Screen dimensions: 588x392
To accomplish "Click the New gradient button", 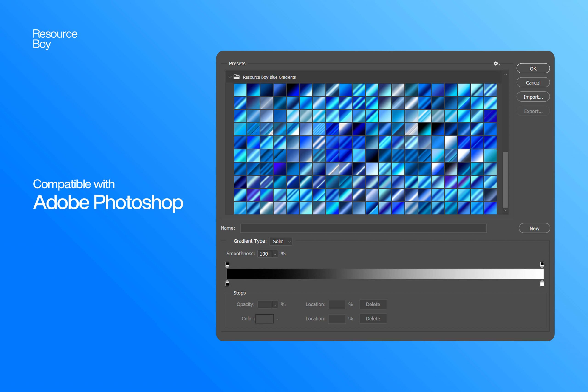I will (x=534, y=228).
